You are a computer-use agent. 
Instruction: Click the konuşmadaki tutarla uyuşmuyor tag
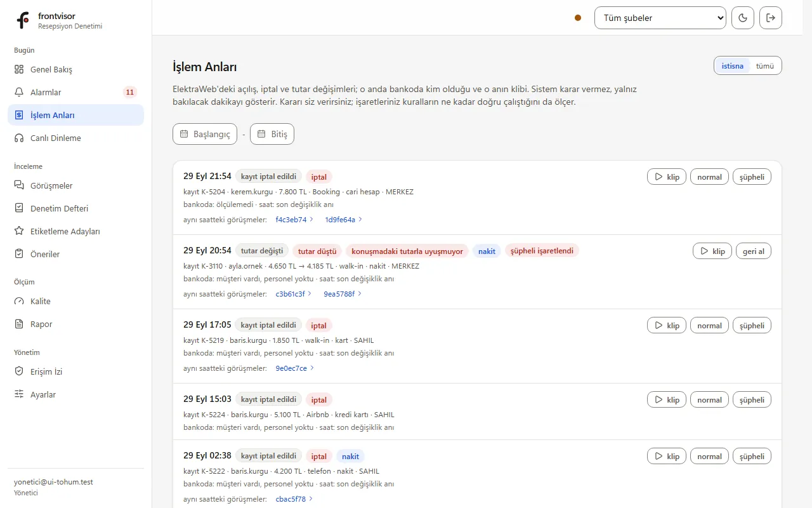tap(407, 251)
